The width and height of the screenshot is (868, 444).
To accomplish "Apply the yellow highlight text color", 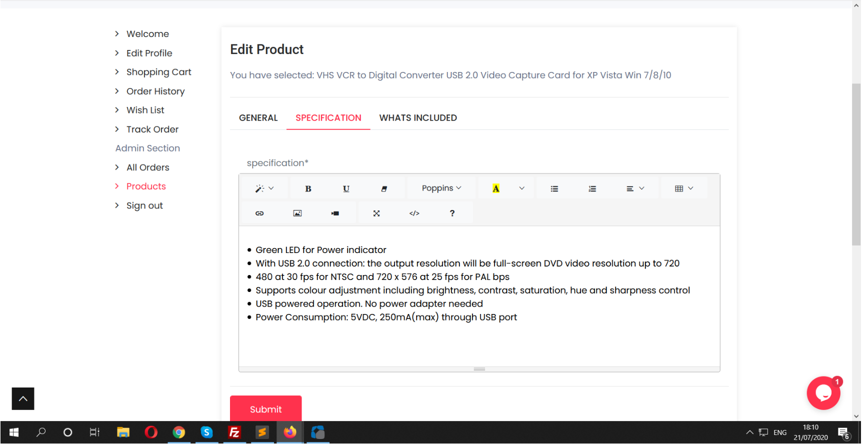I will click(x=496, y=188).
